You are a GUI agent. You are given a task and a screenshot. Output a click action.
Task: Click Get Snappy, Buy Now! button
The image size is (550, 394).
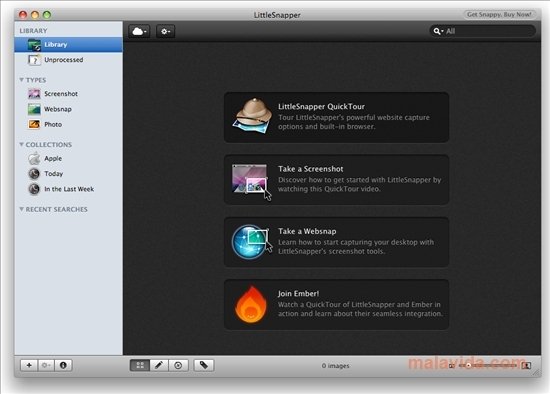click(499, 15)
